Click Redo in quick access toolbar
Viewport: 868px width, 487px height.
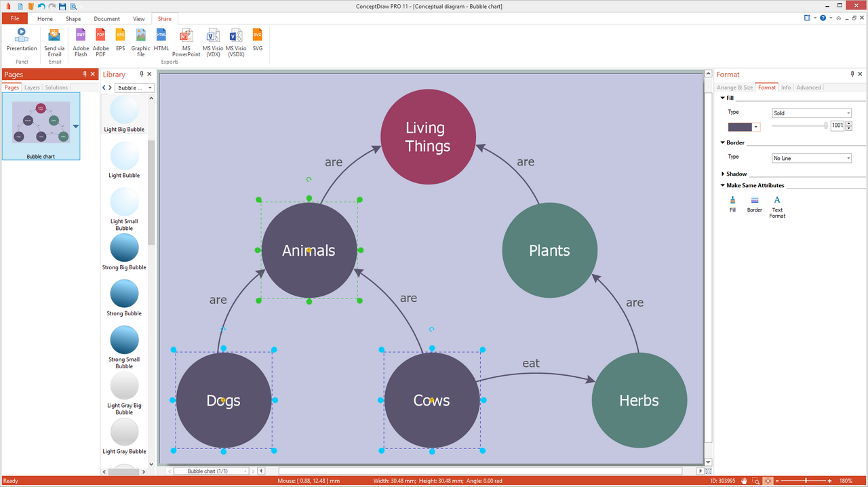52,6
